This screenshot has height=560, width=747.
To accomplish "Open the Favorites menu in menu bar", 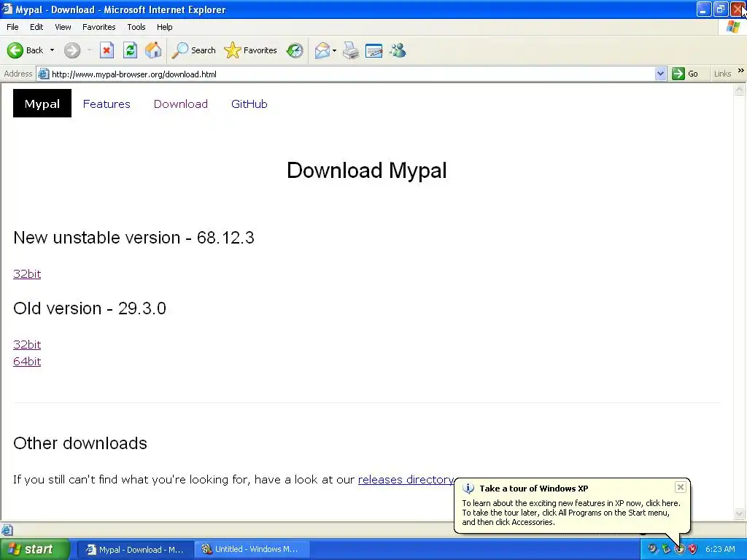I will click(98, 27).
